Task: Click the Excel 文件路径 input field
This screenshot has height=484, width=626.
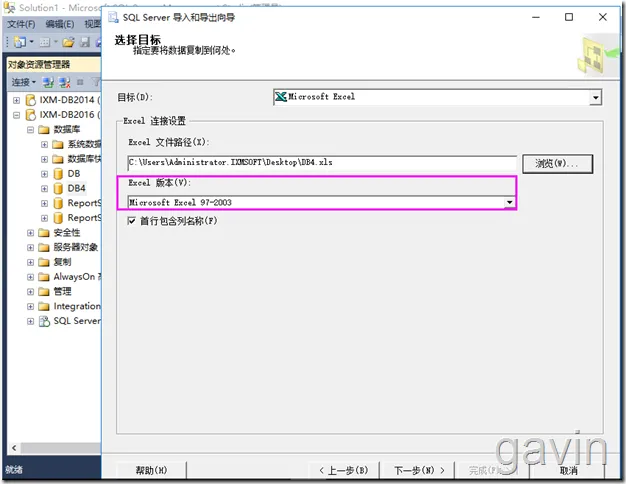Action: [322, 163]
